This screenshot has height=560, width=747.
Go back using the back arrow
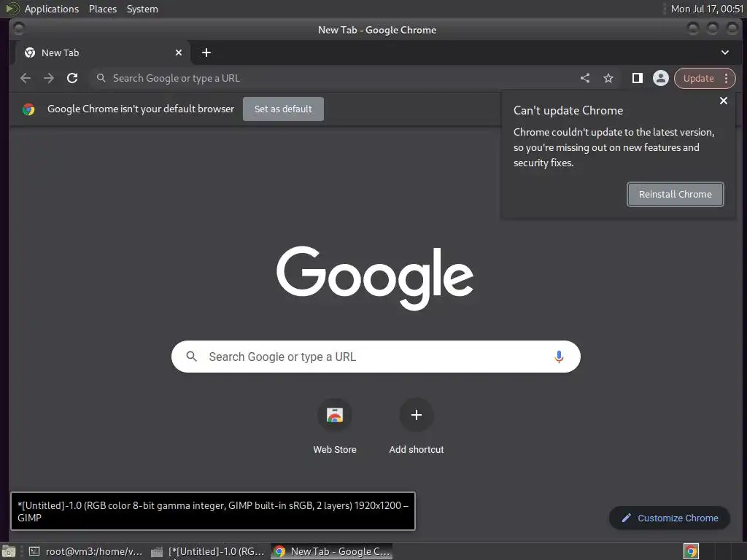[x=26, y=78]
